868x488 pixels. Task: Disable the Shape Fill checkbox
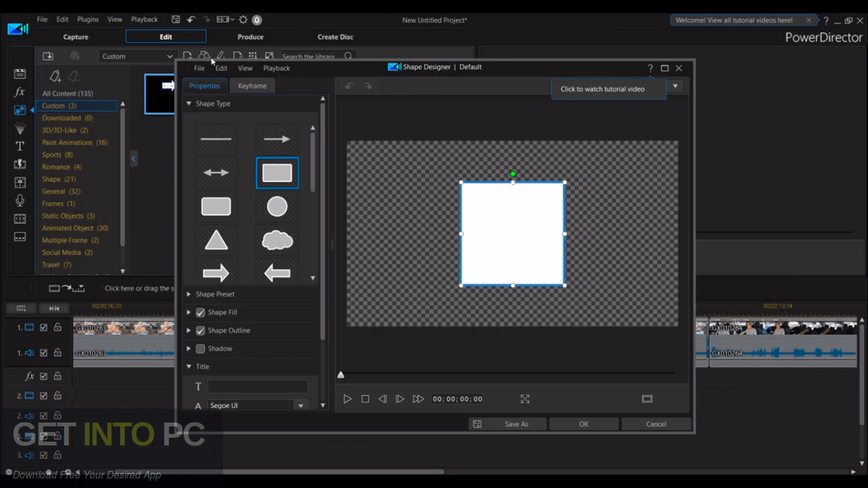(x=201, y=313)
